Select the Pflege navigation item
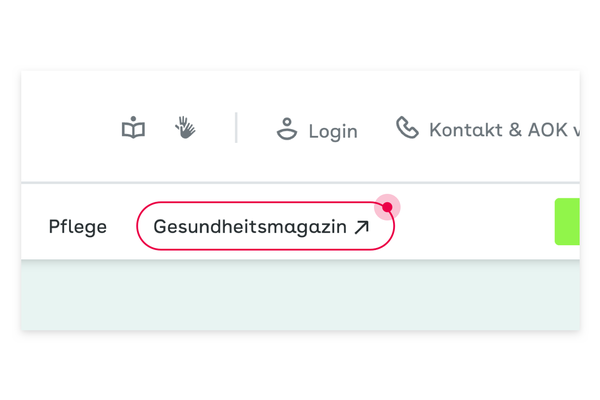 pos(78,227)
